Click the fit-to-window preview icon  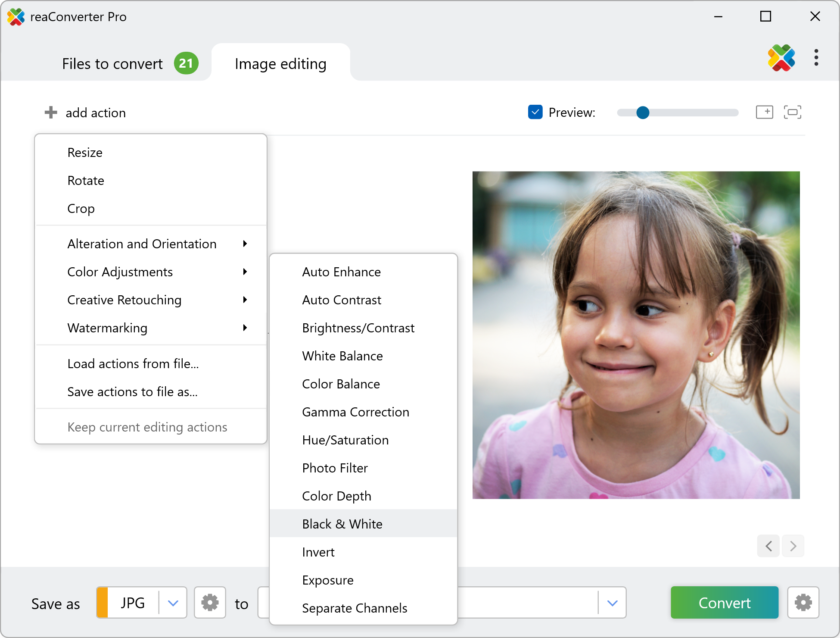792,112
